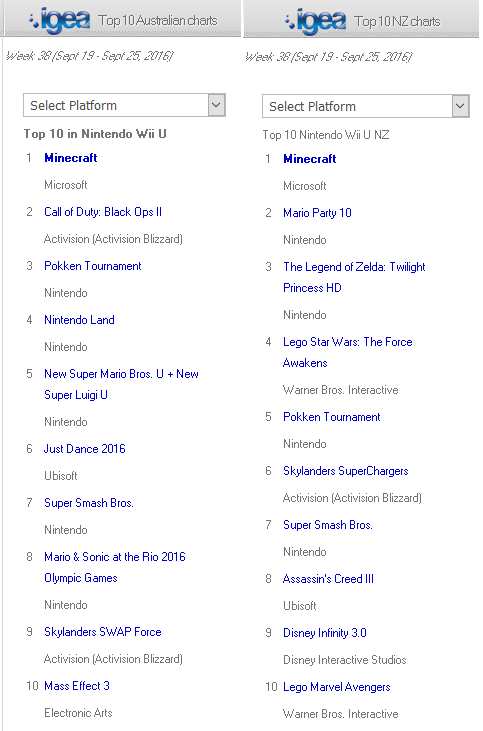Screen dimensions: 483x731
Task: Open Skylanders SuperChargers link
Action: coord(345,471)
